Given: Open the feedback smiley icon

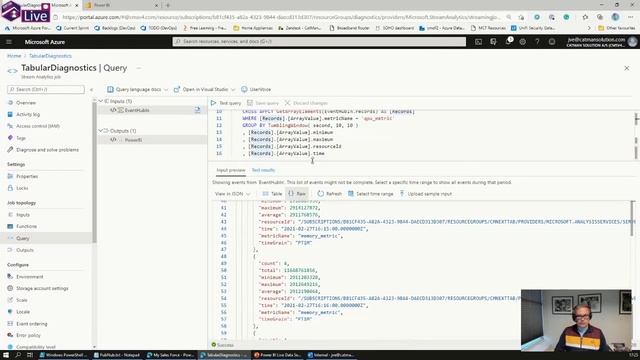Looking at the screenshot, I should click(552, 42).
